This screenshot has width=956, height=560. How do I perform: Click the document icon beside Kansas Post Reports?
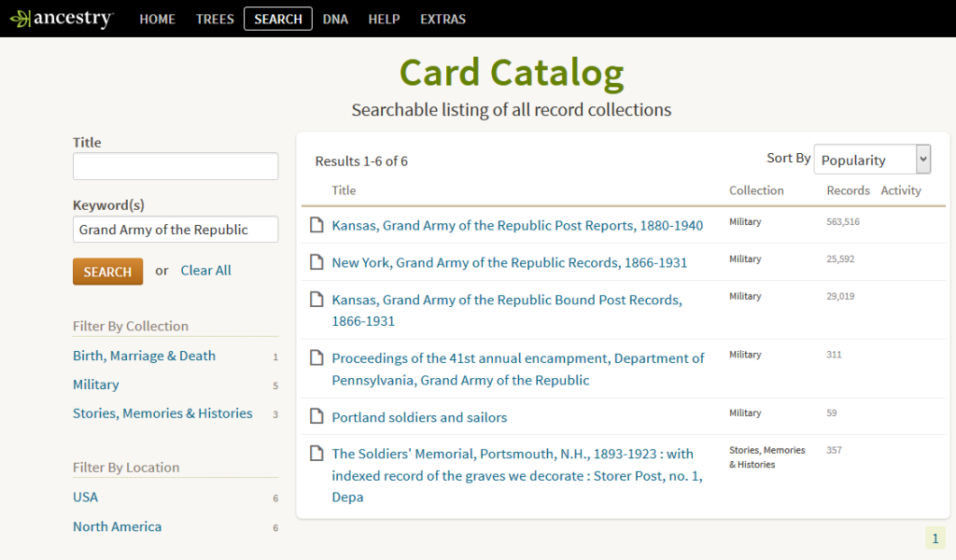[316, 225]
